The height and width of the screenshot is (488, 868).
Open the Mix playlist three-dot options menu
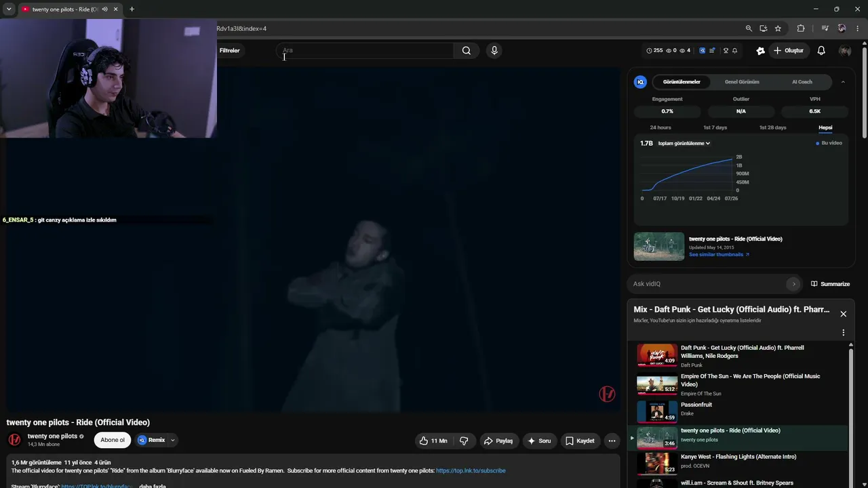click(844, 333)
